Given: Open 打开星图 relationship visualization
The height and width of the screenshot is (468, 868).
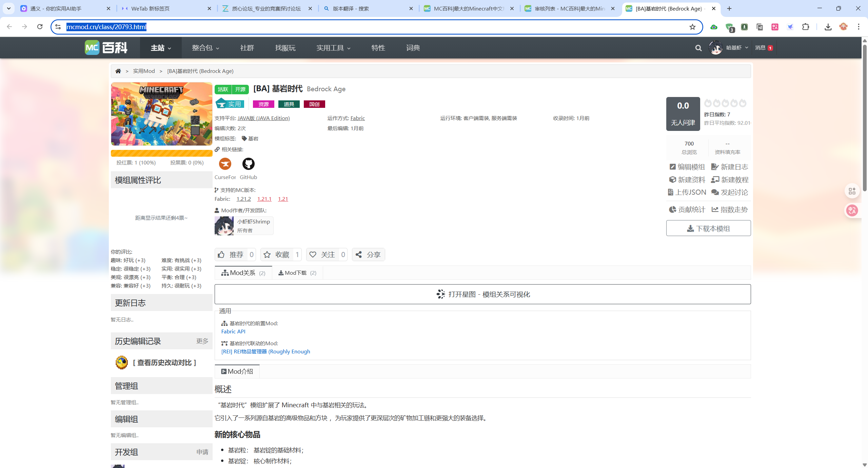Looking at the screenshot, I should point(482,294).
